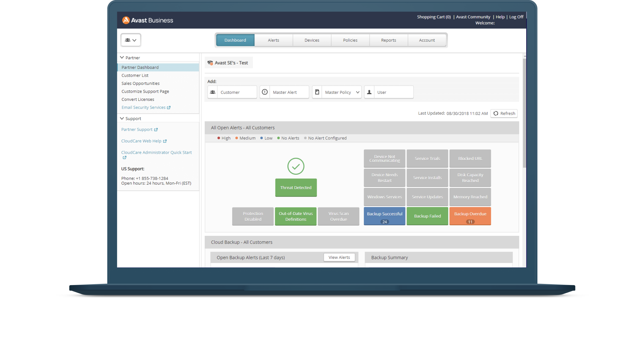The width and height of the screenshot is (644, 351).
Task: Click the orange Backup Overdue tile
Action: (x=470, y=216)
